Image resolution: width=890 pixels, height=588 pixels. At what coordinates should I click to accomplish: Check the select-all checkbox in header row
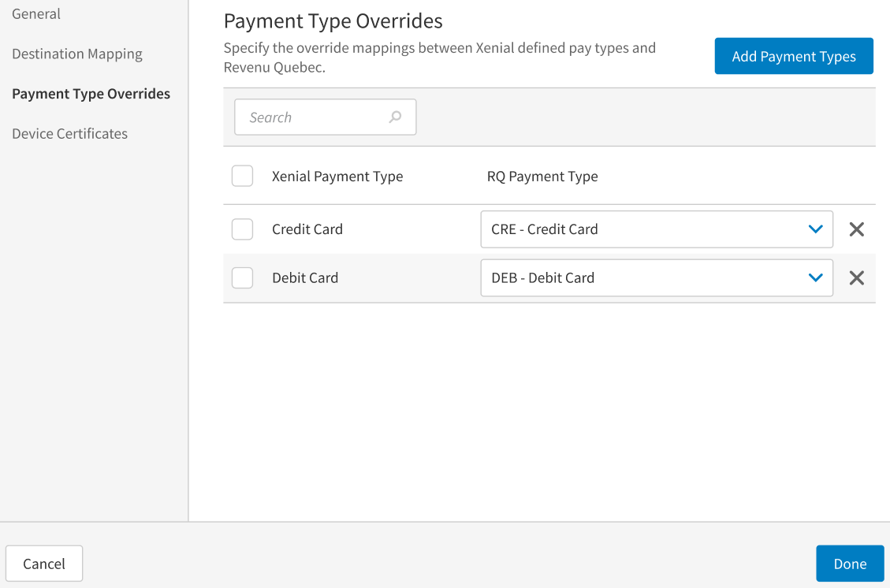point(242,176)
